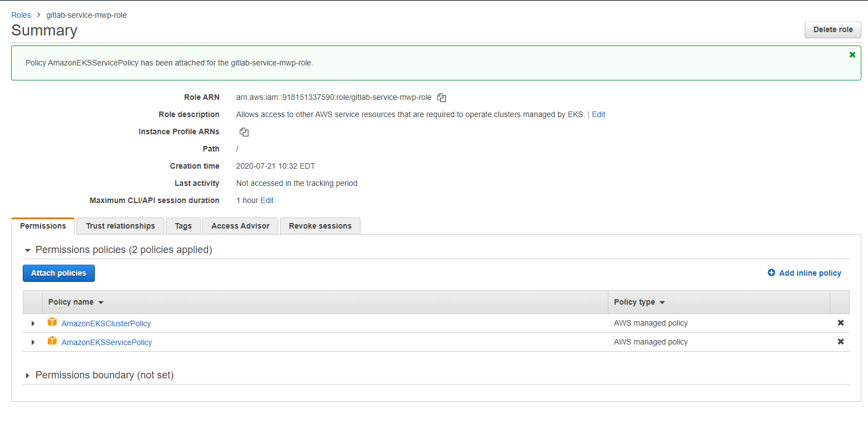Detach AmazonEKSClusterPolicy using its X icon
The width and height of the screenshot is (868, 430).
pyautogui.click(x=841, y=323)
